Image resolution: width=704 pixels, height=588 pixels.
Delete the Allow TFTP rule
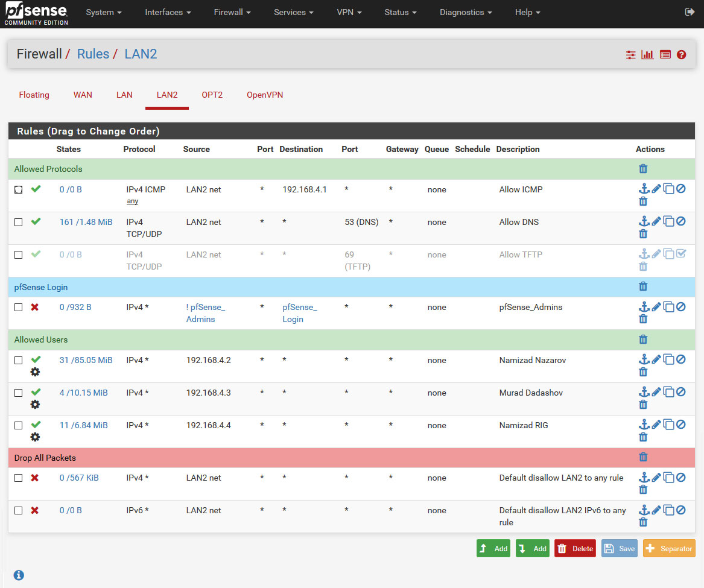click(x=643, y=267)
